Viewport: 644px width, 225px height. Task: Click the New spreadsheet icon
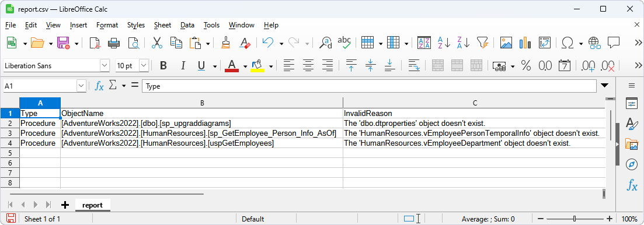12,43
